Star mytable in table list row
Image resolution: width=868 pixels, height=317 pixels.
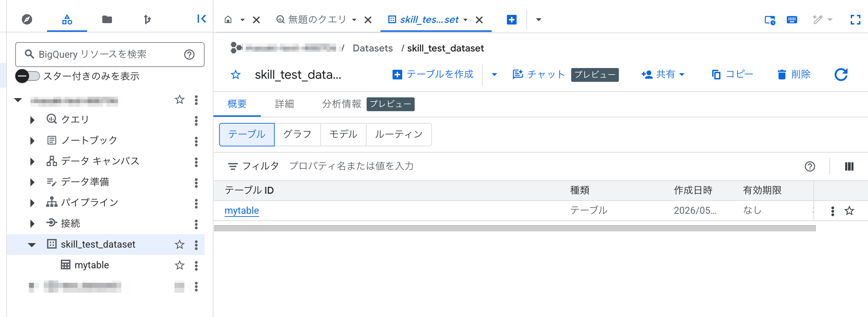coord(849,211)
